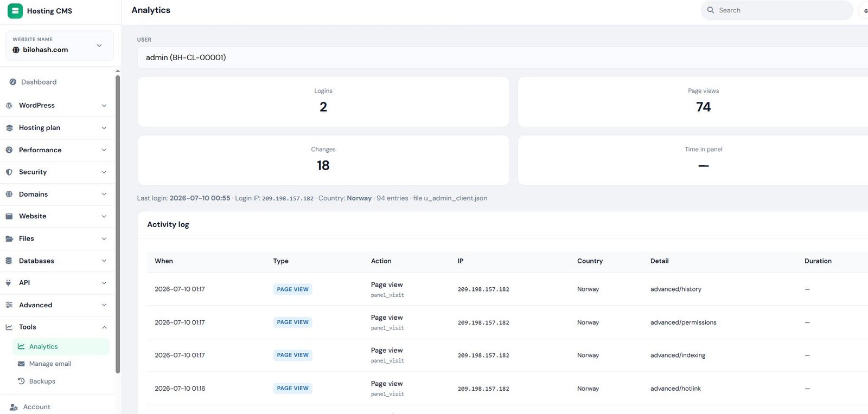This screenshot has width=868, height=414.
Task: Click the search magnifier icon
Action: [711, 10]
